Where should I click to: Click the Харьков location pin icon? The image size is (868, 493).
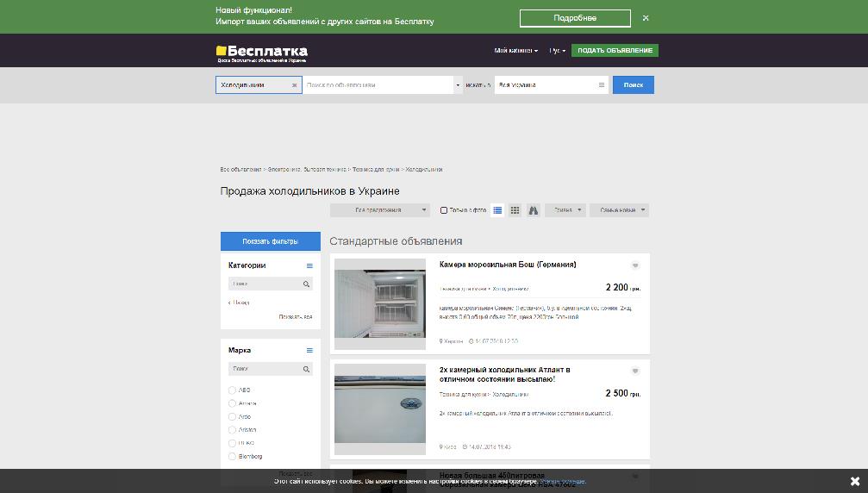(441, 341)
